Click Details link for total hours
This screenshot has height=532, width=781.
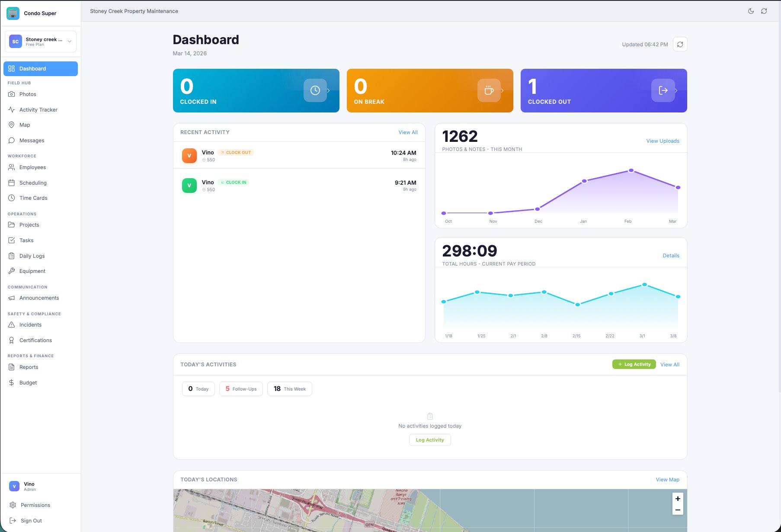671,256
